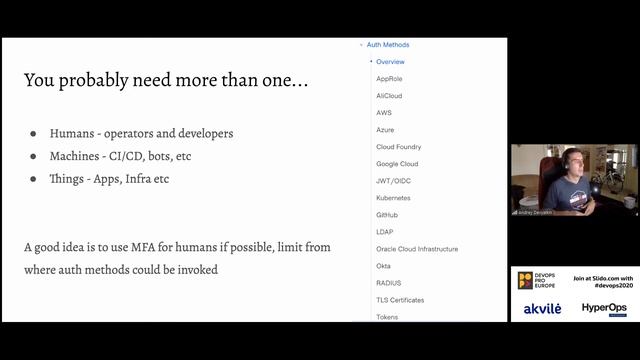Viewport: 640px width, 360px height.
Task: Select Google Cloud in the sidebar
Action: pyautogui.click(x=397, y=164)
